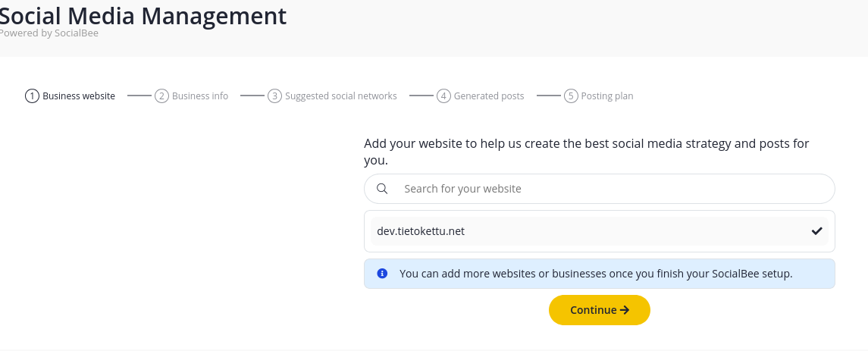Screen dimensions: 868x351
Task: Click the arrow on Continue button
Action: point(625,310)
